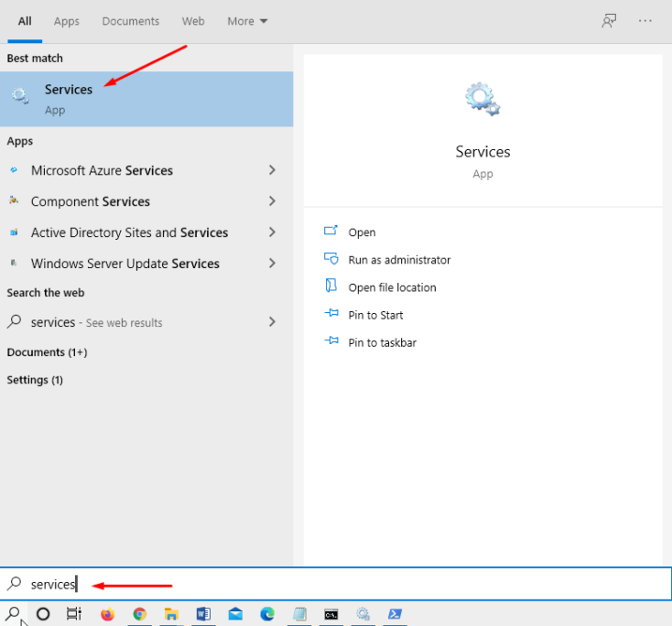Open Task View on the taskbar
Image resolution: width=672 pixels, height=626 pixels.
click(74, 614)
